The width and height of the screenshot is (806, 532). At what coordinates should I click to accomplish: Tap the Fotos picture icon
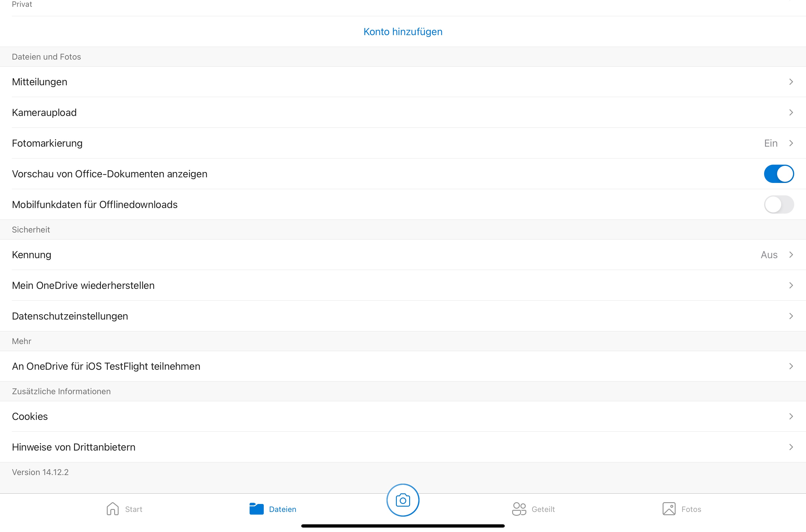coord(669,509)
